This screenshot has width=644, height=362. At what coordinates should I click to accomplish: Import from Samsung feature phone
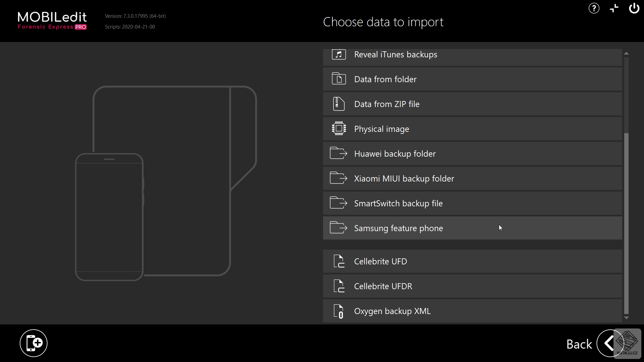click(398, 228)
